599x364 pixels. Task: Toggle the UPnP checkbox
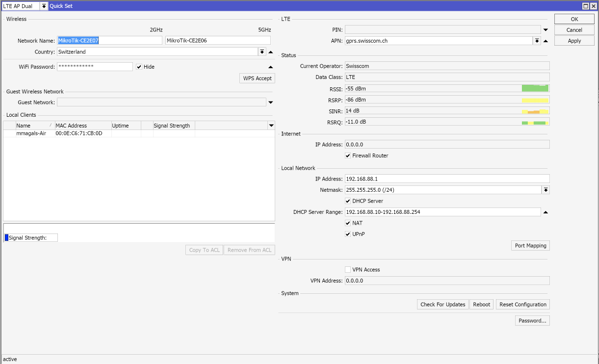348,234
